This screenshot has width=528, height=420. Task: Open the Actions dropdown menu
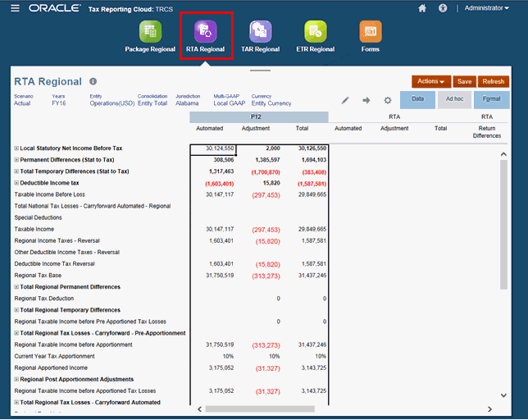click(431, 81)
